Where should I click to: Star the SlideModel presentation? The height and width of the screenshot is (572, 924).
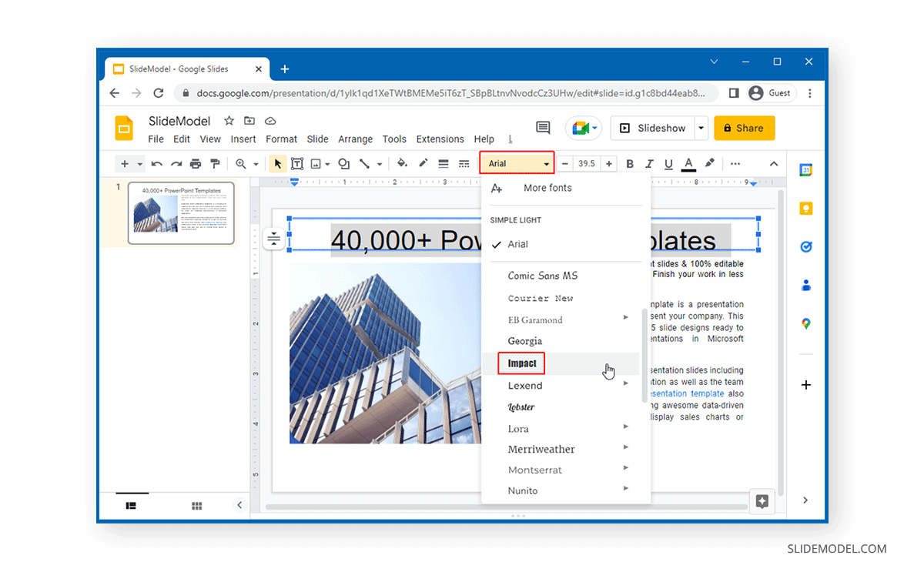[x=229, y=121]
